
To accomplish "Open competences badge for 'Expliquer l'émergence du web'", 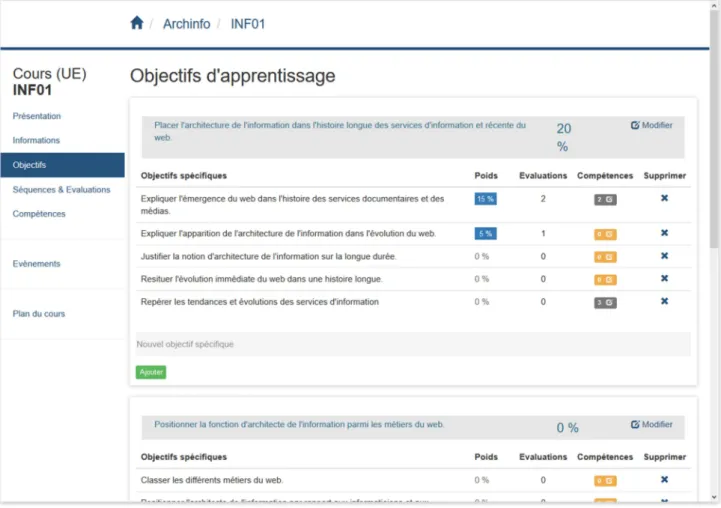I will [x=605, y=200].
